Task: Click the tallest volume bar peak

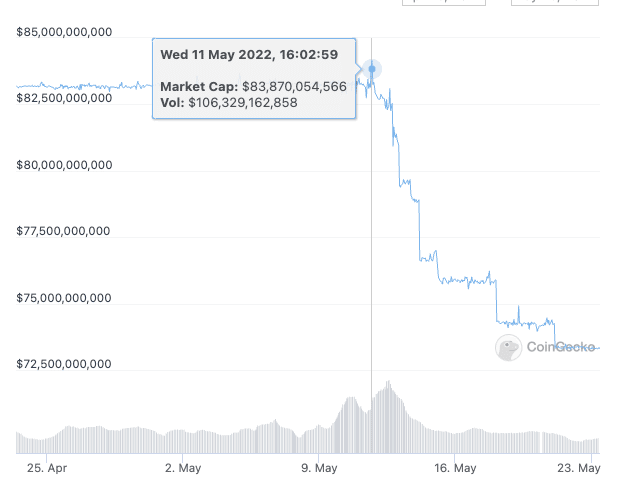Action: 387,384
